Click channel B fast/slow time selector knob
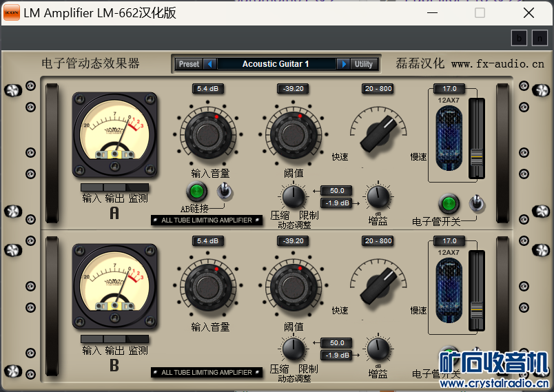The height and width of the screenshot is (392, 554). pos(378,285)
